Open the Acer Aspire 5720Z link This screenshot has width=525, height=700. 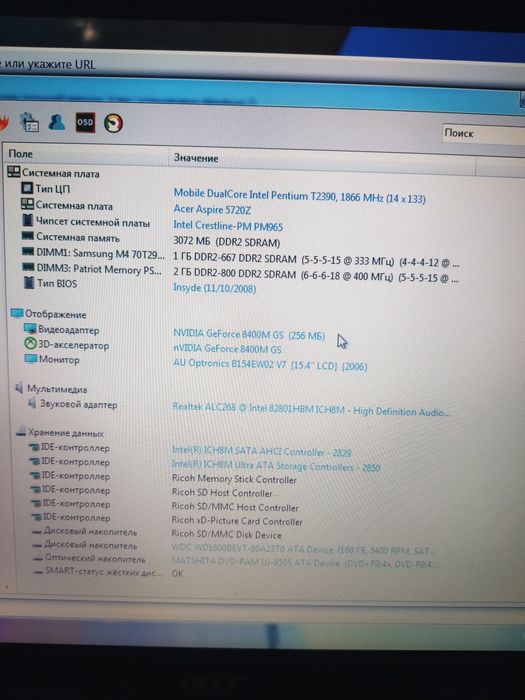pyautogui.click(x=212, y=209)
